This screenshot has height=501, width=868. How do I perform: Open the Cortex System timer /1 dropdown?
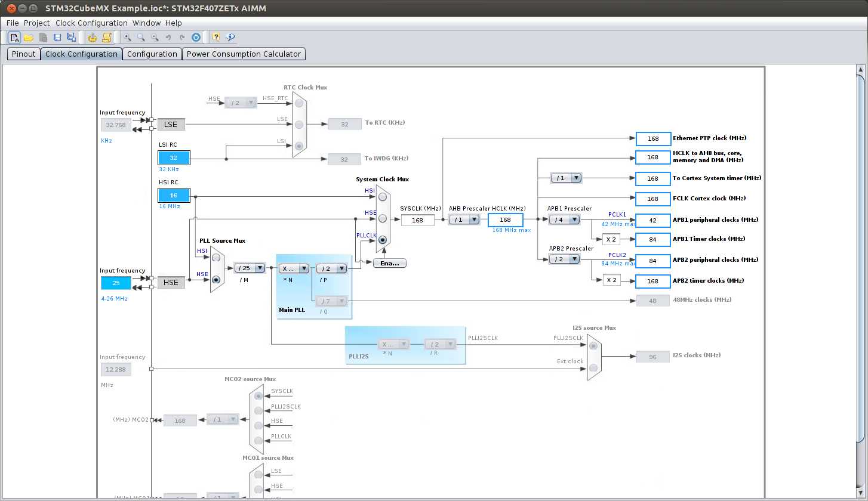point(566,178)
